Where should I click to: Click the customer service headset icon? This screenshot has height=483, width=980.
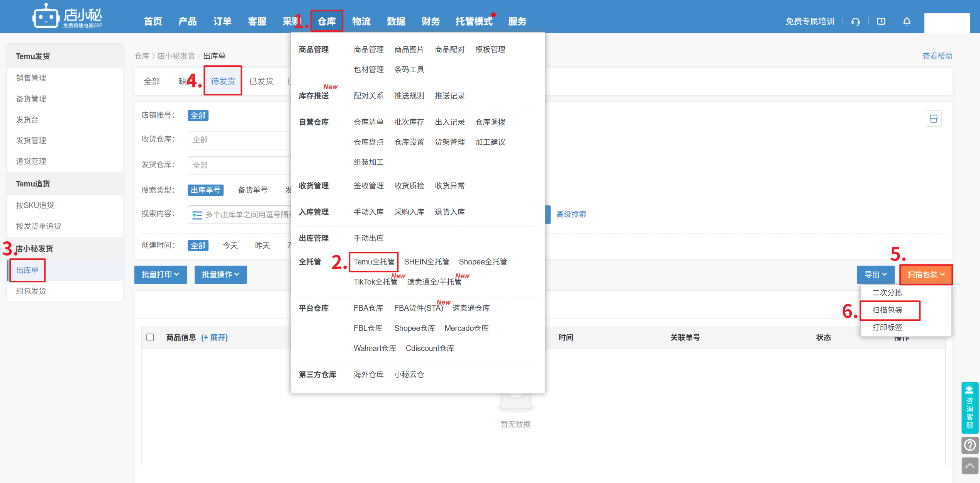[x=855, y=22]
